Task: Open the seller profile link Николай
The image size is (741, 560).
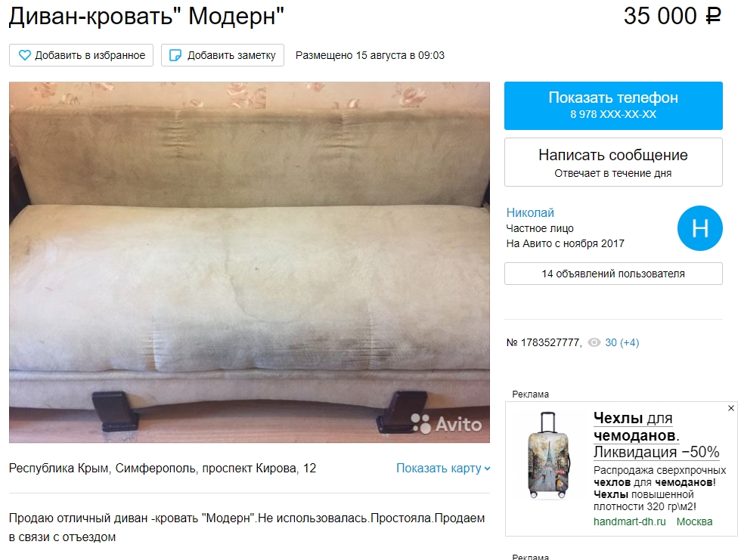Action: pyautogui.click(x=530, y=212)
